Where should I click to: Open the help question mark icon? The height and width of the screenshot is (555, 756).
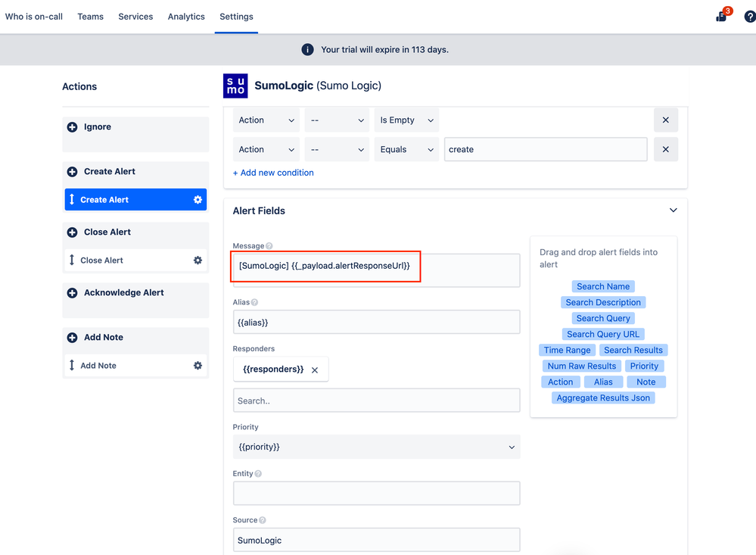pyautogui.click(x=750, y=17)
